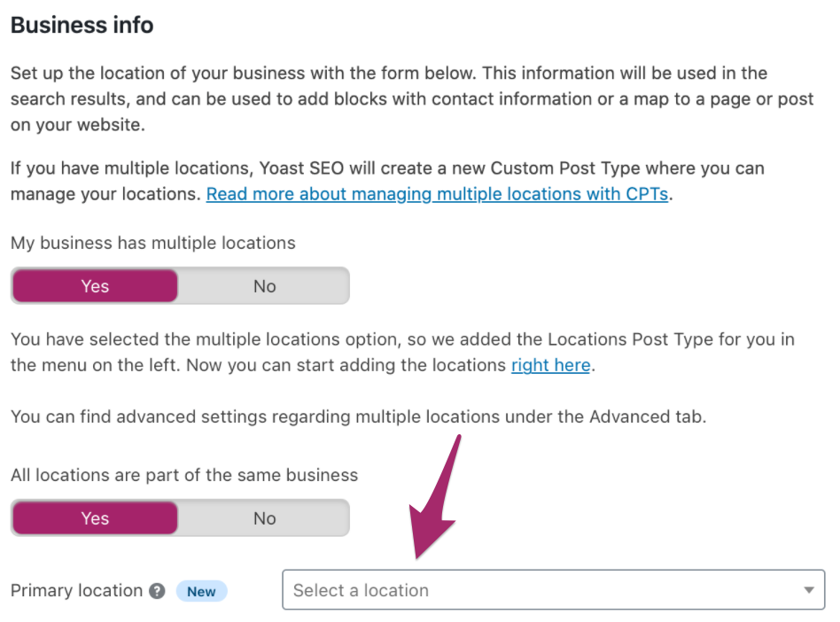The height and width of the screenshot is (622, 840).
Task: Follow the "right here" link to add locations
Action: click(550, 365)
